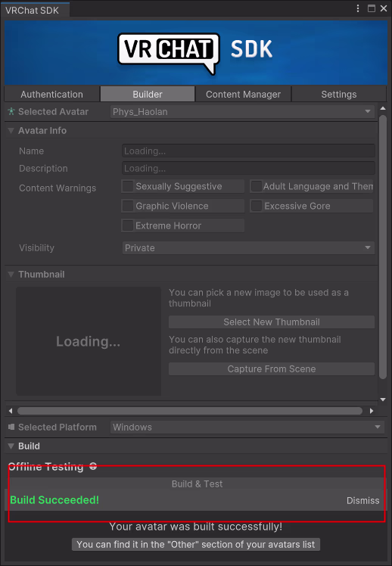
Task: Collapse the Avatar Info section
Action: (x=11, y=130)
